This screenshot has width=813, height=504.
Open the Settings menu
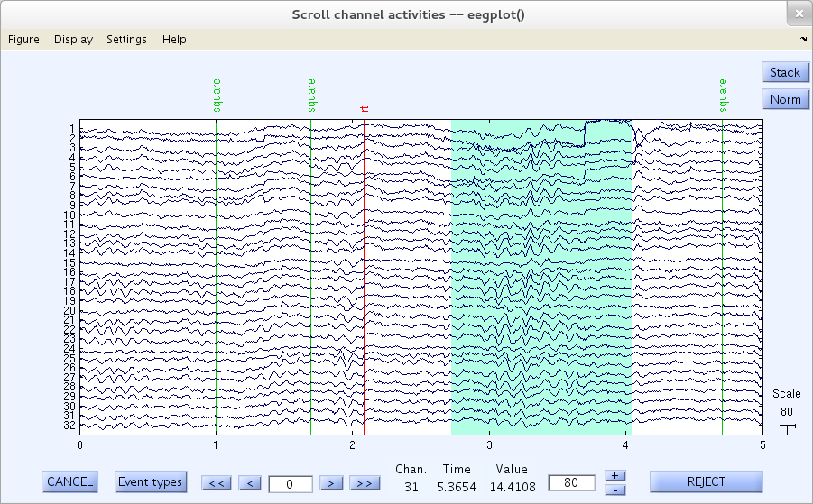126,40
